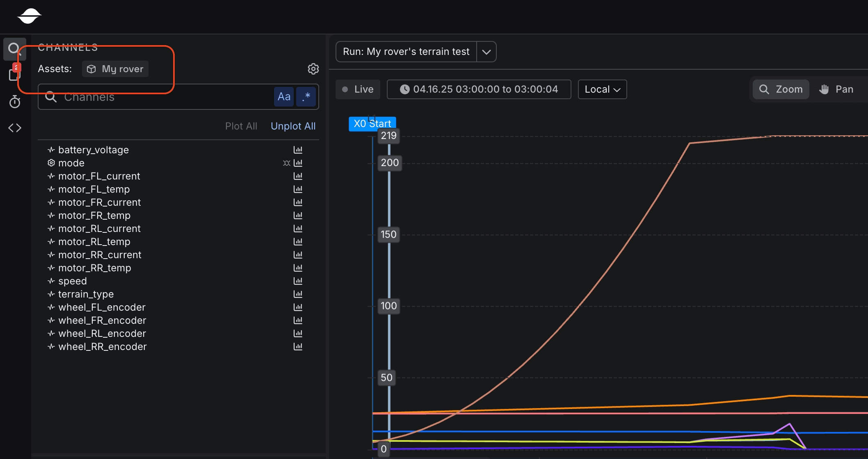The width and height of the screenshot is (868, 459).
Task: Select the 219 y-axis value label
Action: coord(388,136)
